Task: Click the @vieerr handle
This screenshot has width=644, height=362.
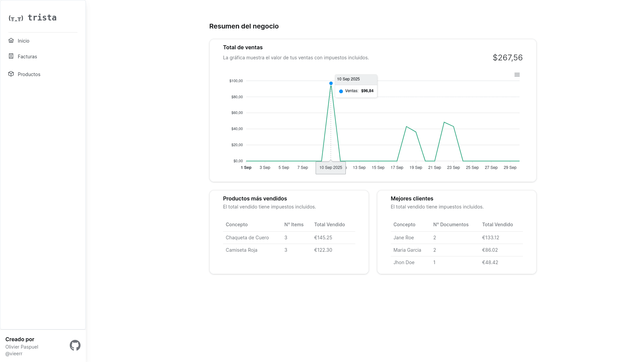Action: pyautogui.click(x=14, y=354)
